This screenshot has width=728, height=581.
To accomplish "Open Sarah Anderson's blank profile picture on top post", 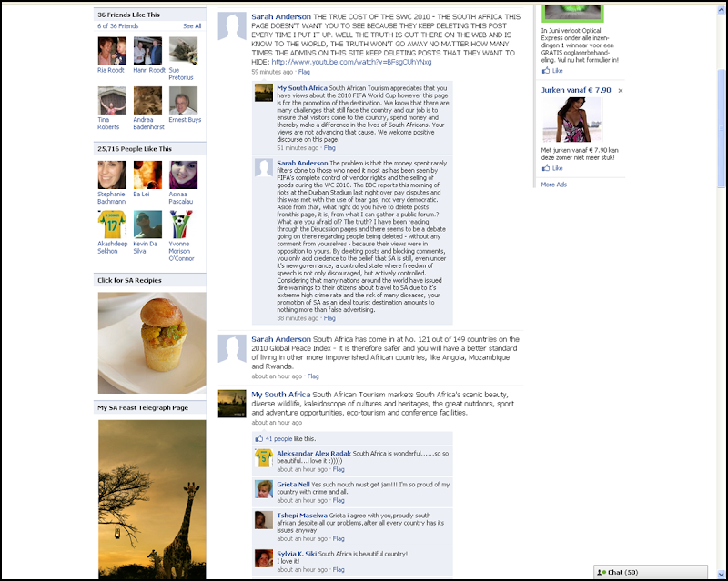I will [232, 26].
